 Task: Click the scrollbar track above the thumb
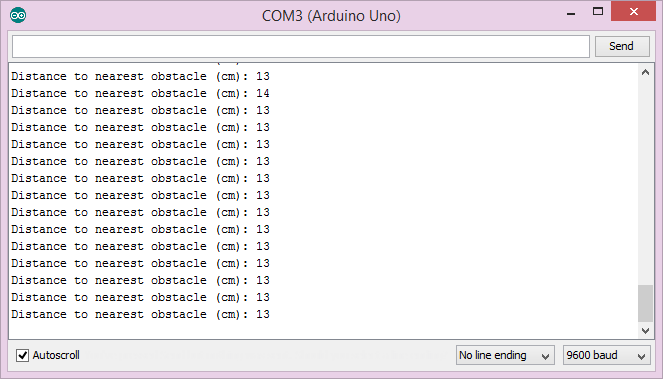645,182
